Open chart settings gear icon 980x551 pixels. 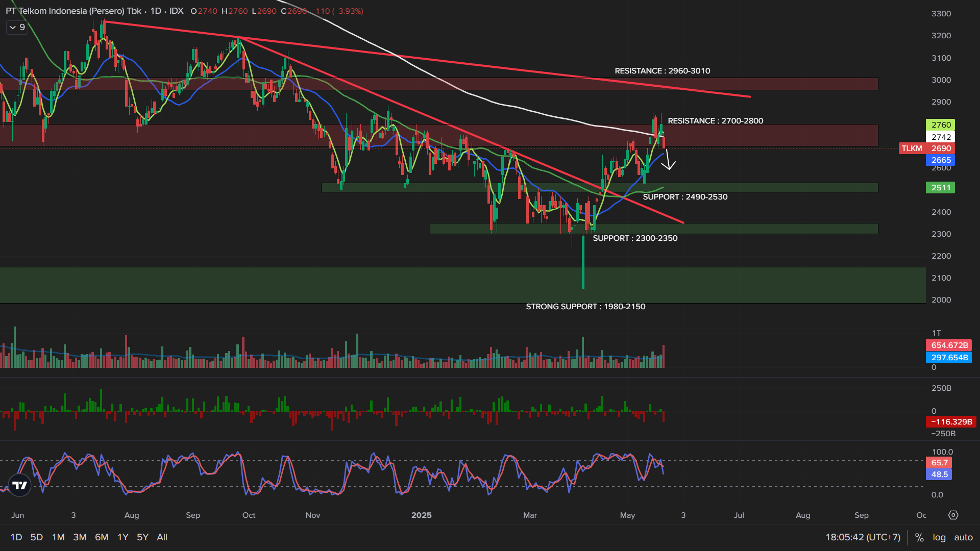pyautogui.click(x=953, y=515)
